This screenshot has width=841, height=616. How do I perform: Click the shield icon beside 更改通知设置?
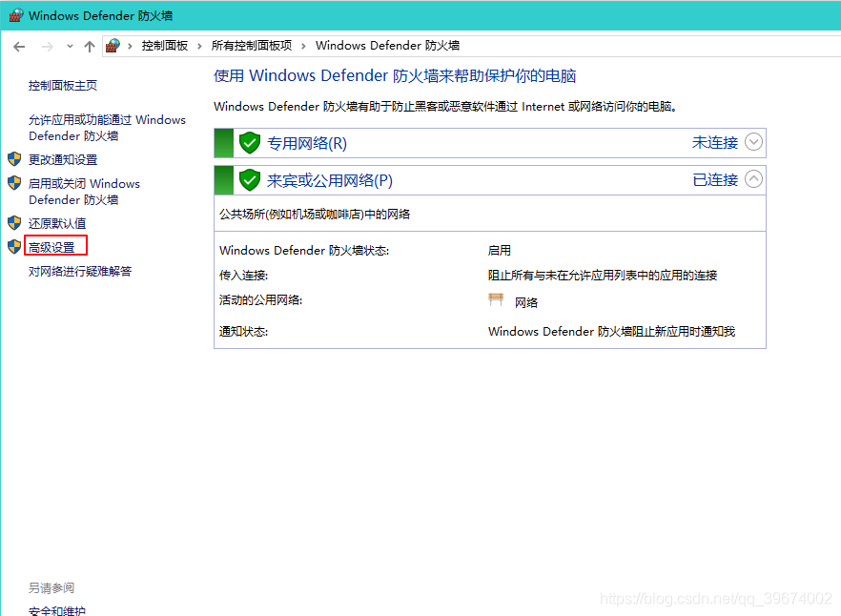(x=14, y=159)
